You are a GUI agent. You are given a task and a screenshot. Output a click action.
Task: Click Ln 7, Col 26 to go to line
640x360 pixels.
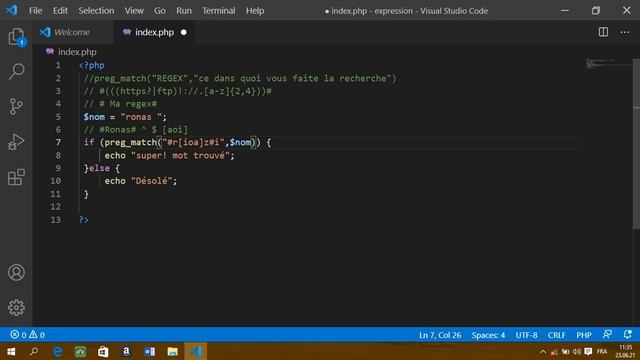(x=440, y=335)
